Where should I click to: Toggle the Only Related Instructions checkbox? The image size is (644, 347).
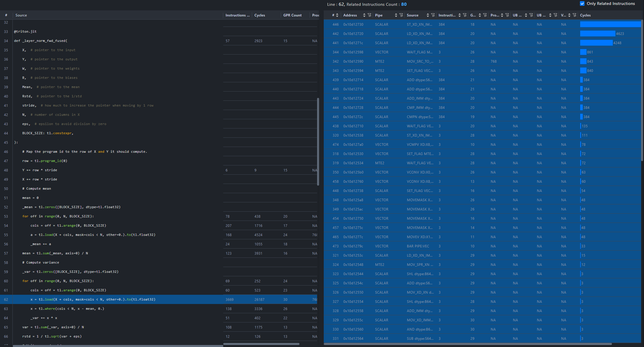582,3
